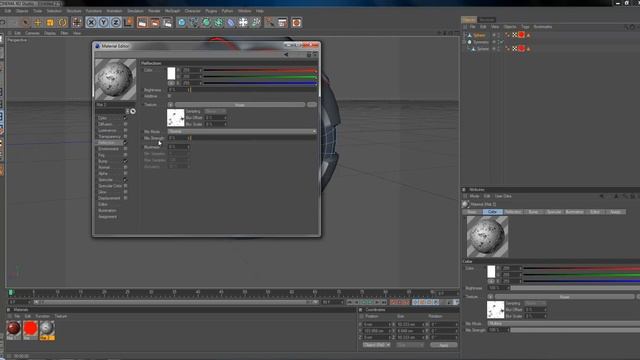
Task: Select the live selection arrow tool
Action: pos(25,22)
